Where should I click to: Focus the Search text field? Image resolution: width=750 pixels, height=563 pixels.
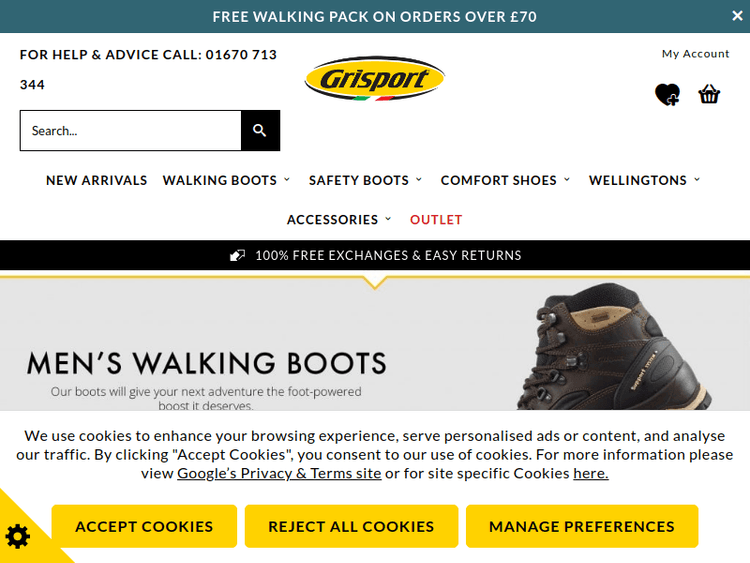(131, 131)
